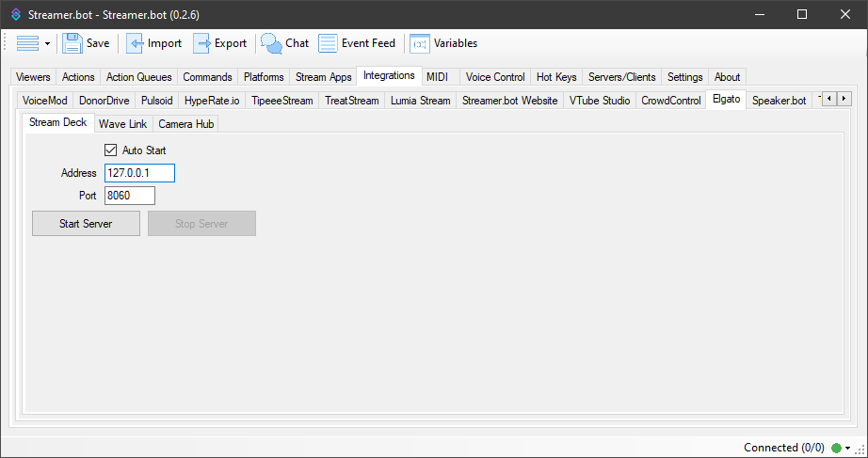The height and width of the screenshot is (458, 868).
Task: Click the Export arrow icon
Action: click(x=201, y=43)
